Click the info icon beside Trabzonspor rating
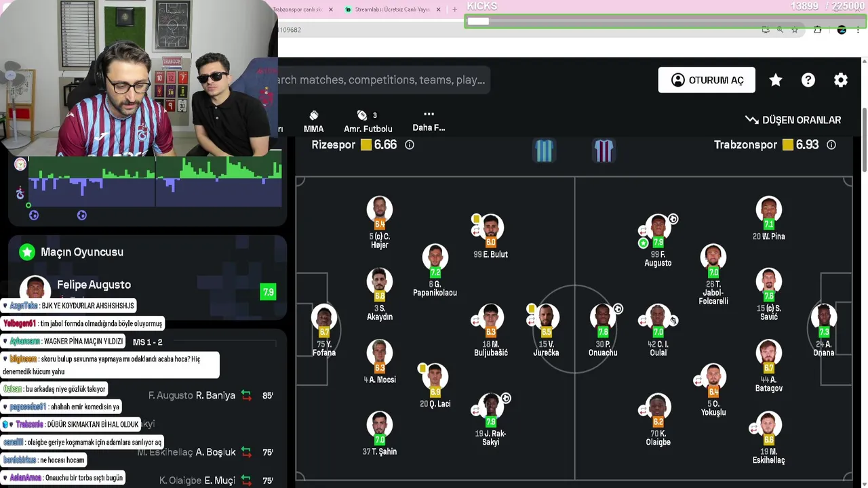This screenshot has height=488, width=868. click(831, 145)
